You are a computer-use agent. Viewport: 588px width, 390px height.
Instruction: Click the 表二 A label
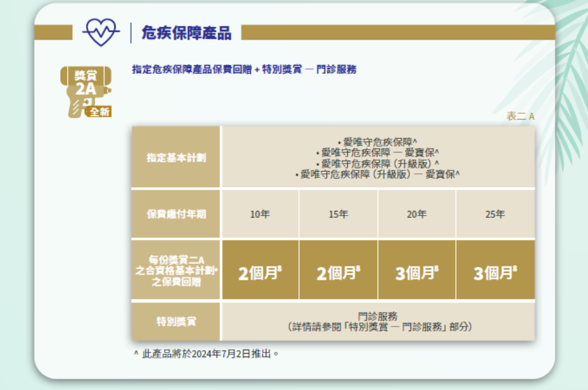(520, 116)
